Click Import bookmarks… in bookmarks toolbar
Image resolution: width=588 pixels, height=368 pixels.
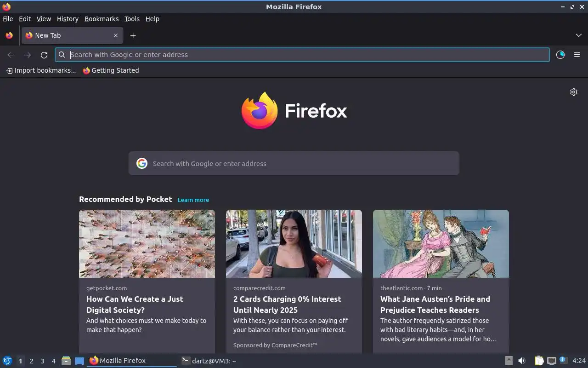[41, 70]
